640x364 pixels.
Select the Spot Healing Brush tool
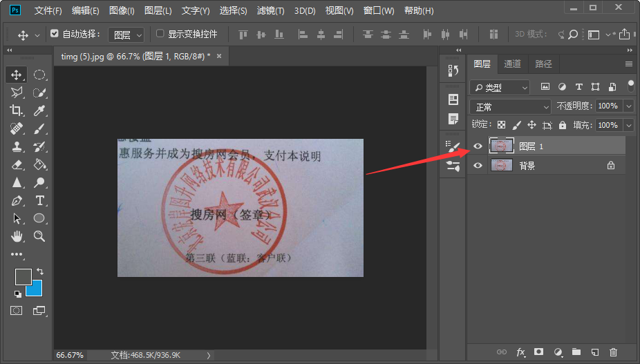[x=17, y=128]
